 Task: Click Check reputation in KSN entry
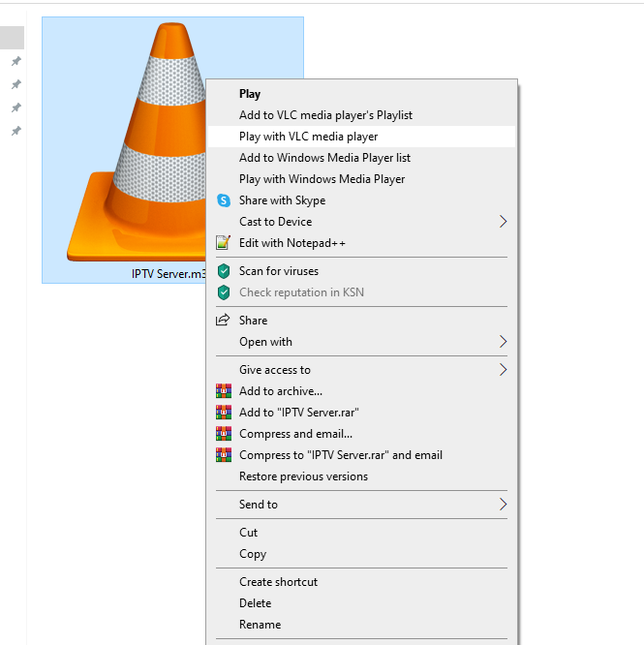click(361, 292)
